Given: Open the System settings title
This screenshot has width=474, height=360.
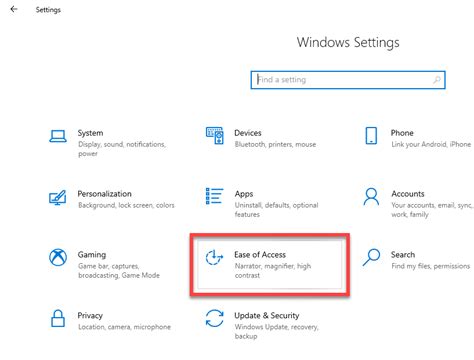Looking at the screenshot, I should (90, 133).
